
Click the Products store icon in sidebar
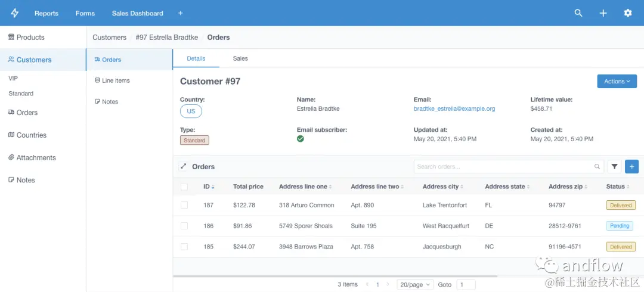pos(11,37)
